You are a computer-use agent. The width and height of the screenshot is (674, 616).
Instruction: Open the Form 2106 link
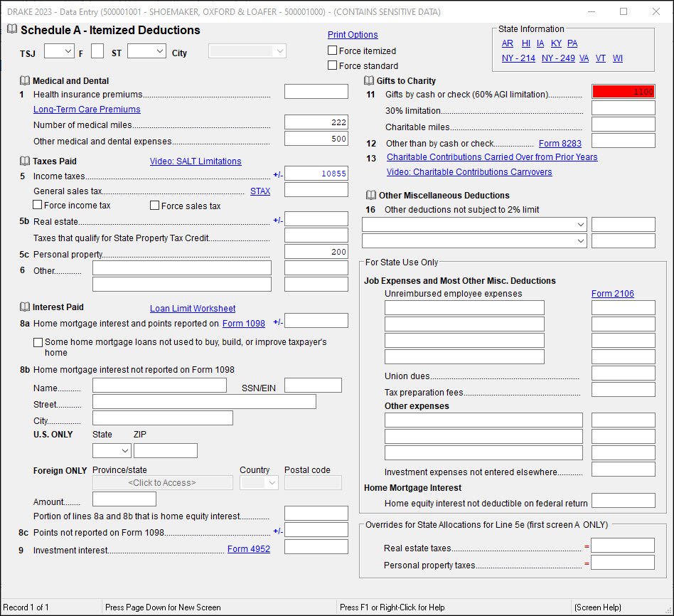click(x=613, y=293)
